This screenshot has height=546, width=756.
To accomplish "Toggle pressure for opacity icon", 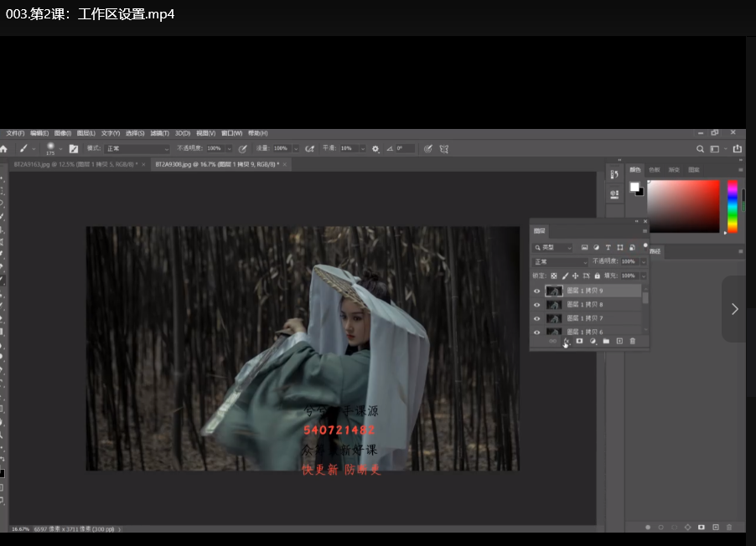I will click(x=243, y=149).
